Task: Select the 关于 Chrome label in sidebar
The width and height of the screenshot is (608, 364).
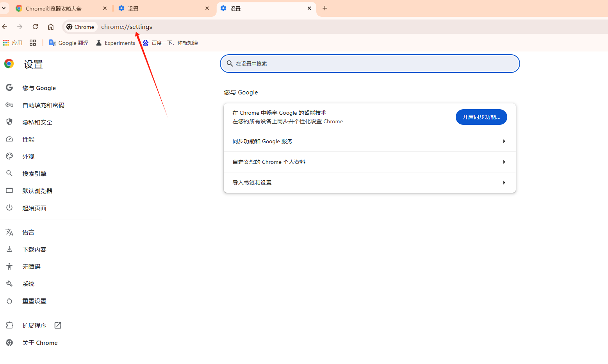Action: (x=40, y=343)
